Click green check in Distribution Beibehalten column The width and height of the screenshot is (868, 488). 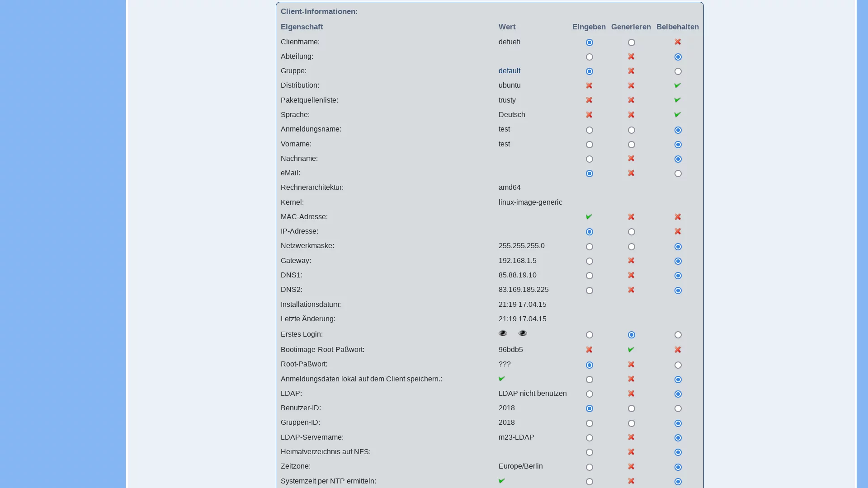pyautogui.click(x=677, y=85)
